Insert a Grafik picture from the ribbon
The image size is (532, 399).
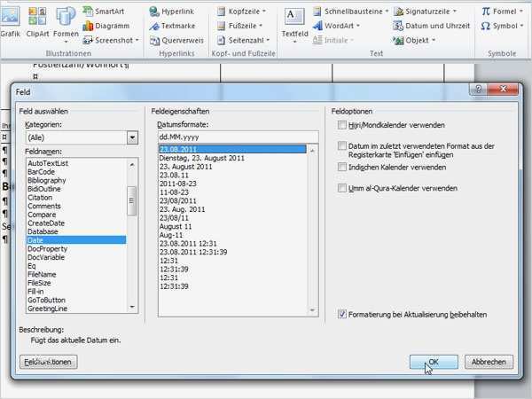pyautogui.click(x=10, y=22)
